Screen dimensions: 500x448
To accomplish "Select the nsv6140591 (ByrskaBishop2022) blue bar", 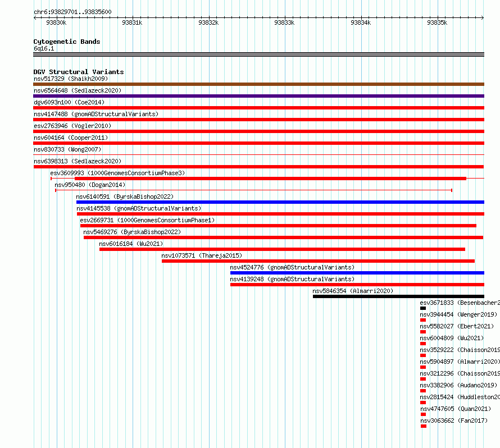I will coord(280,202).
